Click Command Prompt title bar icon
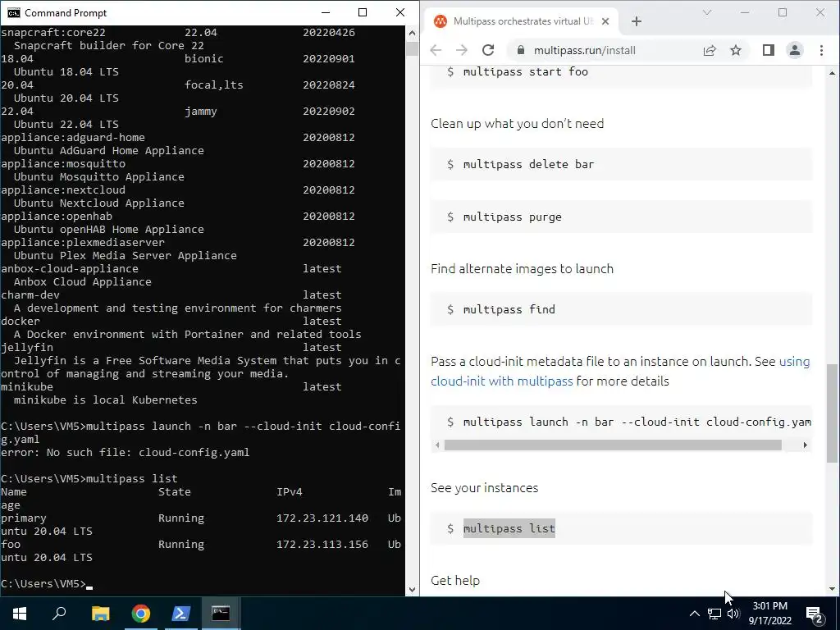840x630 pixels. (13, 13)
